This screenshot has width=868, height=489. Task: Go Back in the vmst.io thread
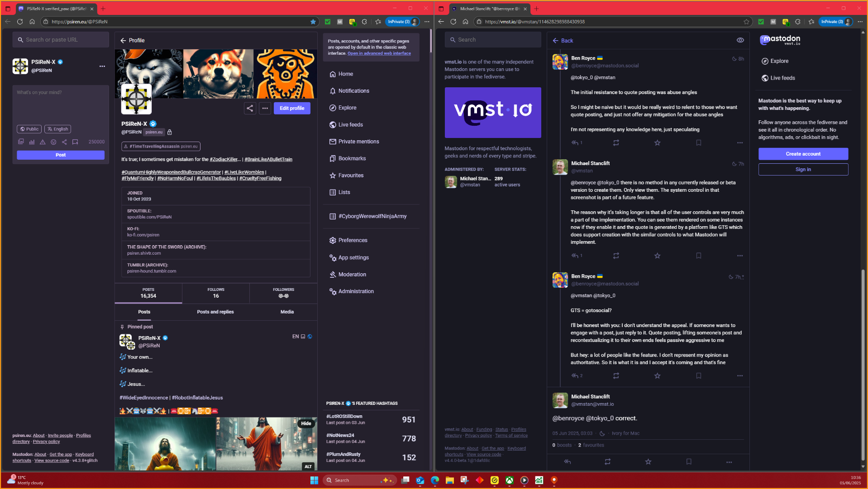pos(563,41)
